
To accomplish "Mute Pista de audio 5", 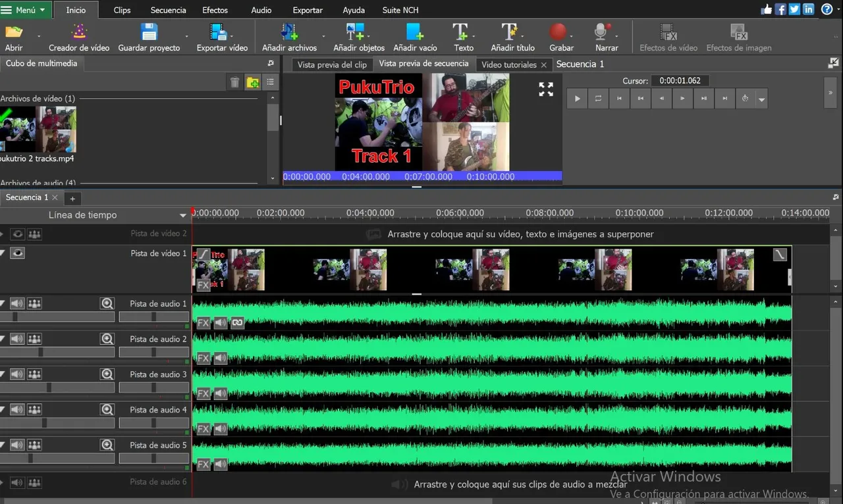I will (x=17, y=445).
